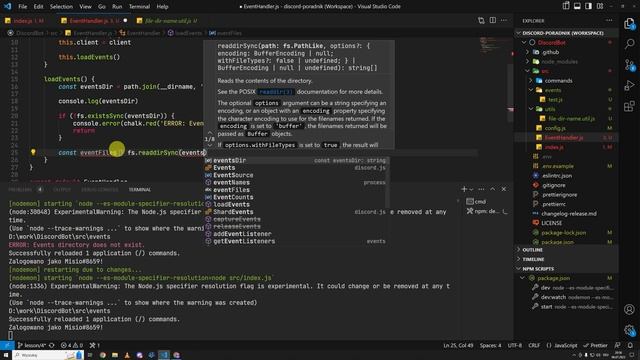Open File Explorer from the Windows taskbar
Viewport: 640px width, 360px height.
[115, 355]
